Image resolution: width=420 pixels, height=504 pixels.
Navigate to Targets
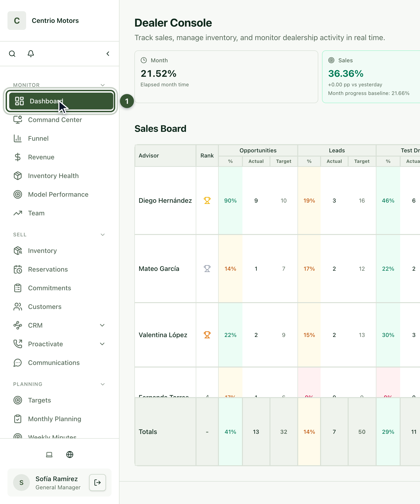click(59, 400)
